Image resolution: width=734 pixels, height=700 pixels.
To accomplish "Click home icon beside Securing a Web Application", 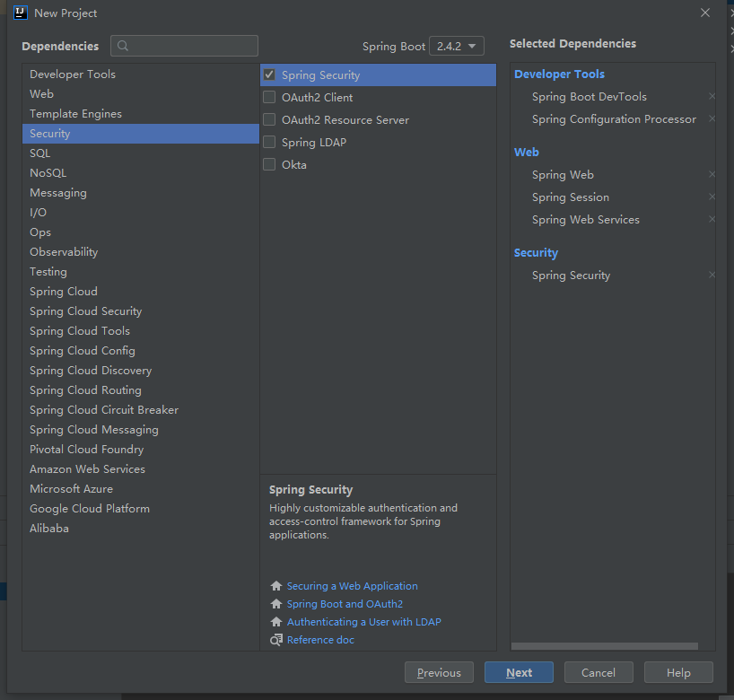I will pyautogui.click(x=276, y=586).
